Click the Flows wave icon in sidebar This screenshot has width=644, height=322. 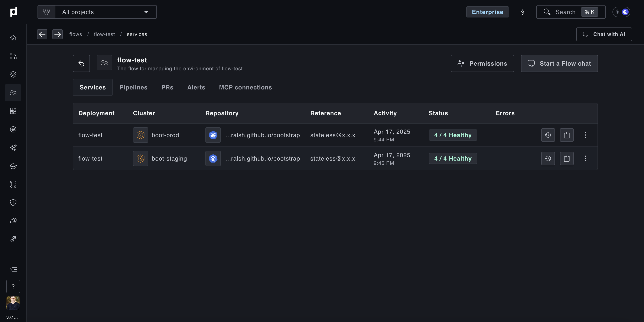(13, 93)
